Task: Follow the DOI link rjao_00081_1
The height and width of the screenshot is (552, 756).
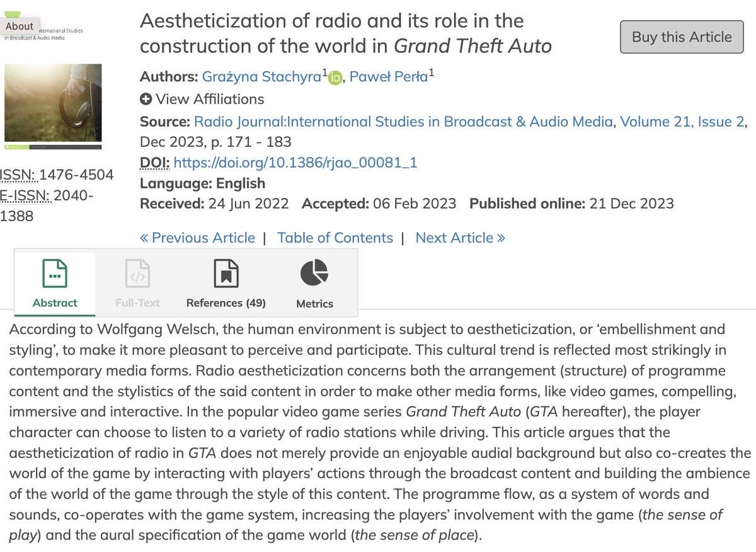Action: [x=295, y=163]
